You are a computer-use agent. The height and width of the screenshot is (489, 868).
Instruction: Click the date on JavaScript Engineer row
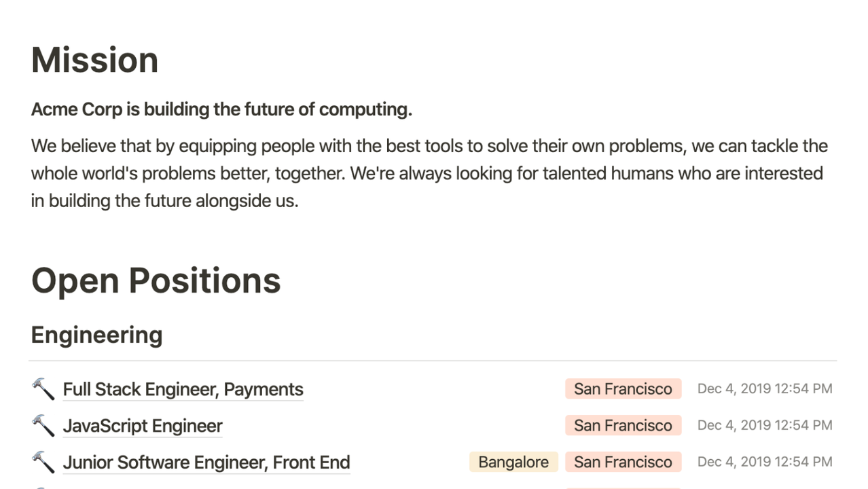point(764,426)
